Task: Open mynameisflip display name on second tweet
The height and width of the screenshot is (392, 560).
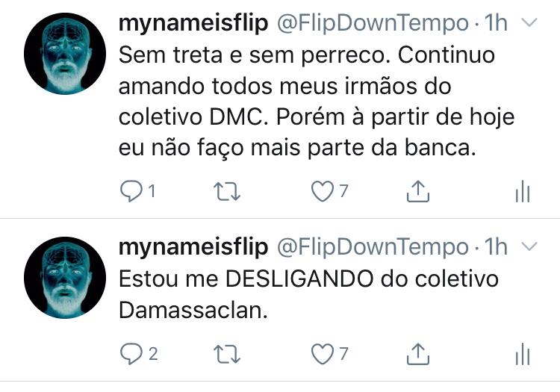Action: [x=193, y=247]
